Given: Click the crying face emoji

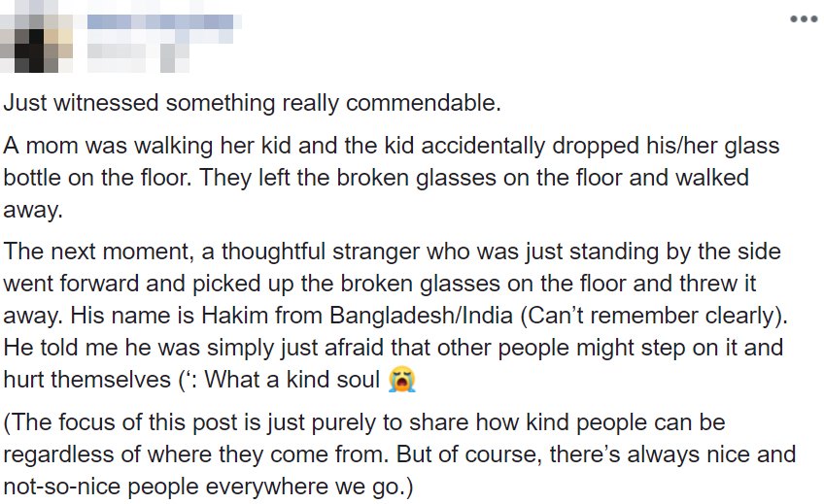Looking at the screenshot, I should coord(398,378).
